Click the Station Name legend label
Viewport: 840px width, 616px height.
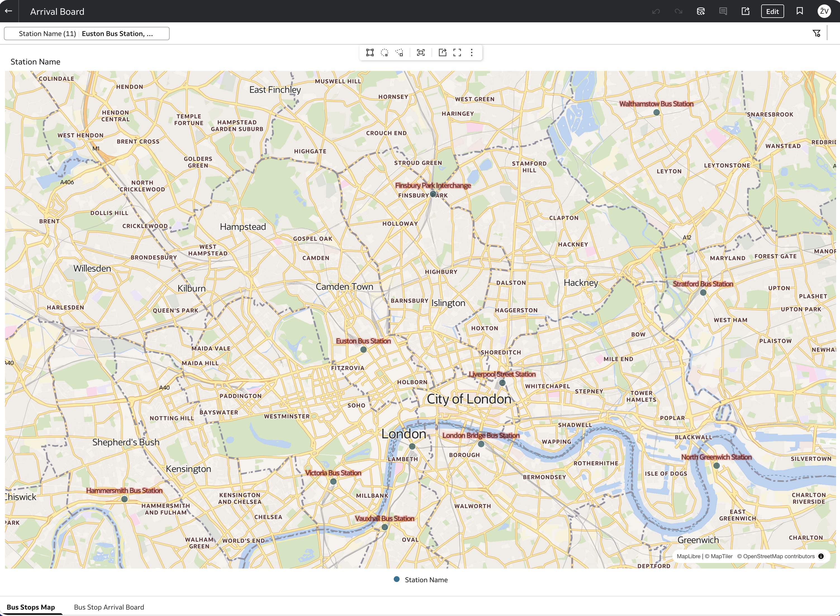pos(426,580)
